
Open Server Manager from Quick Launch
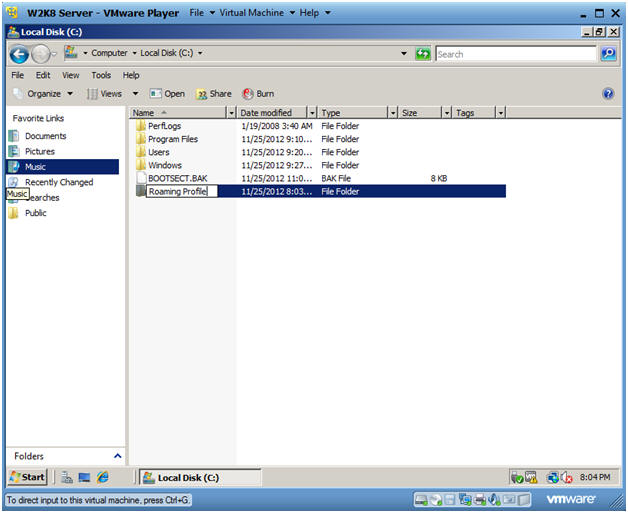[x=67, y=477]
